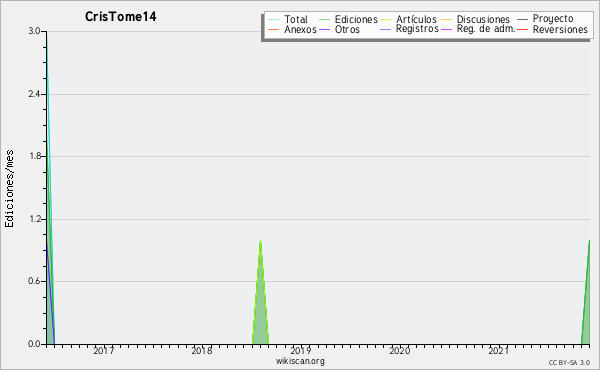Click the 2.4 y-axis value
The height and width of the screenshot is (370, 600).
point(34,94)
